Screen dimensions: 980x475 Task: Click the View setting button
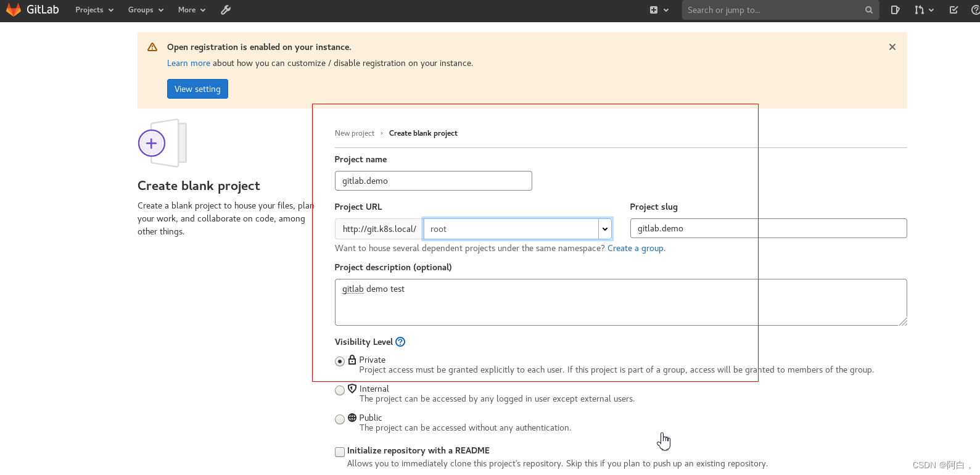pos(197,89)
